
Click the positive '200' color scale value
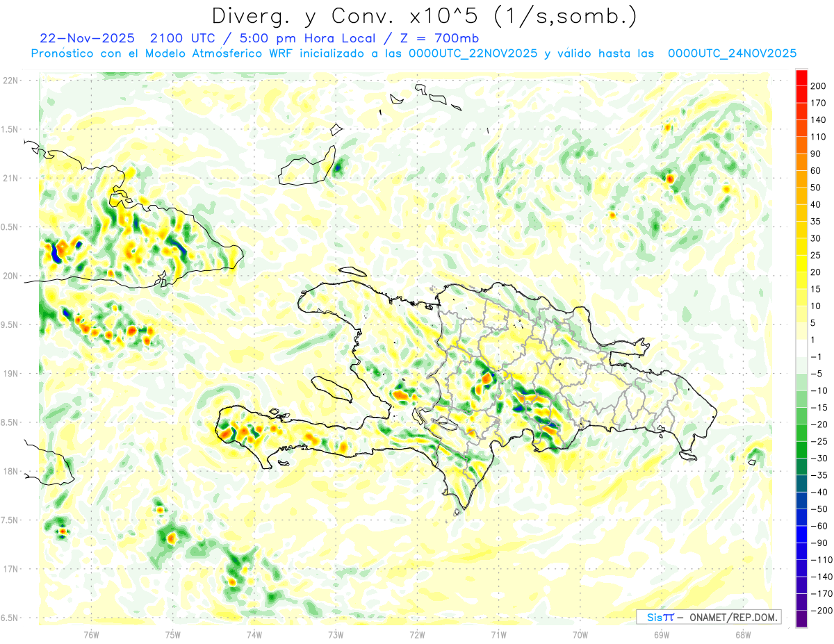point(819,86)
